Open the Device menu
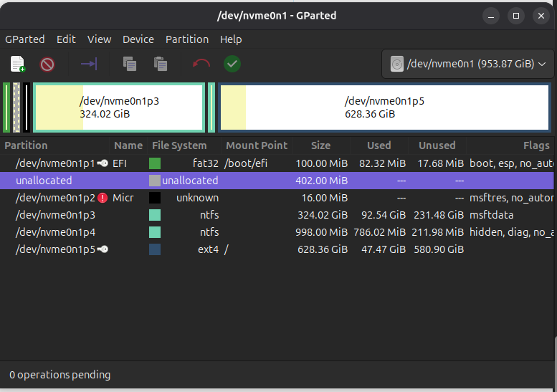 pyautogui.click(x=138, y=39)
